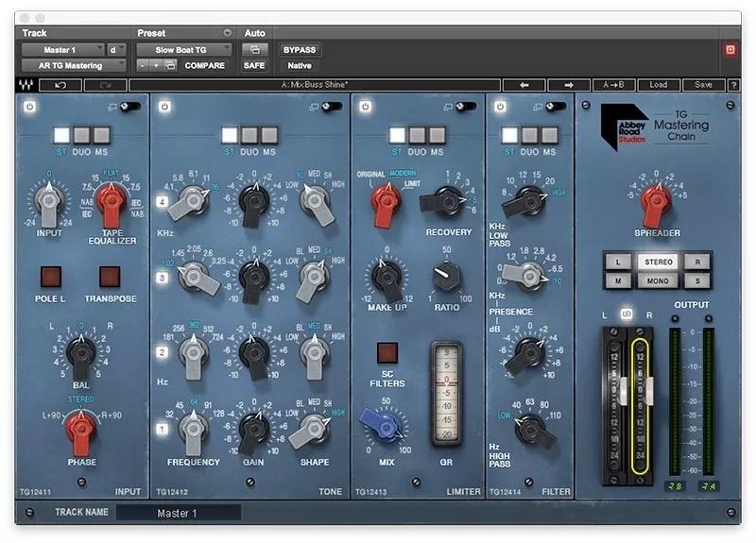Toggle the Input module power button
This screenshot has height=543, width=756.
(x=29, y=107)
